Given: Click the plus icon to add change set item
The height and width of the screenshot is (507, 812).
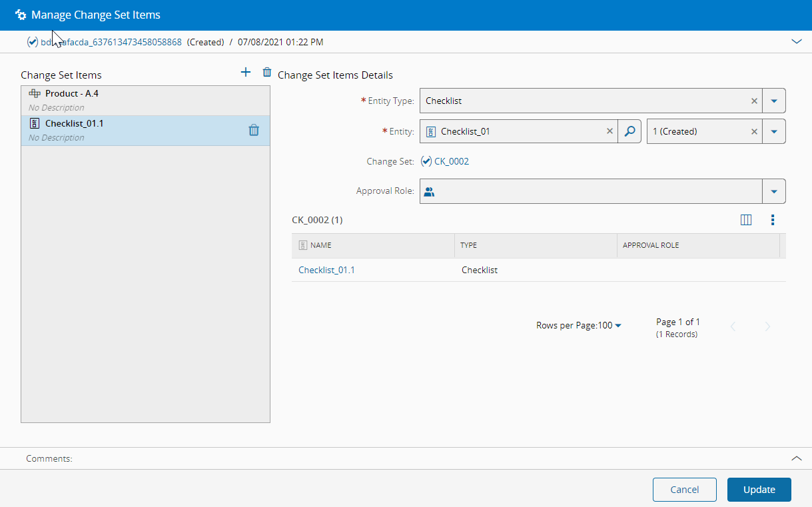Looking at the screenshot, I should tap(246, 73).
